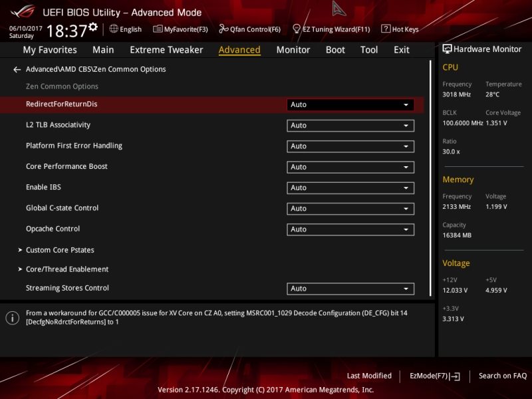This screenshot has width=532, height=399.
Task: Click the Enable IBS label
Action: coord(43,187)
